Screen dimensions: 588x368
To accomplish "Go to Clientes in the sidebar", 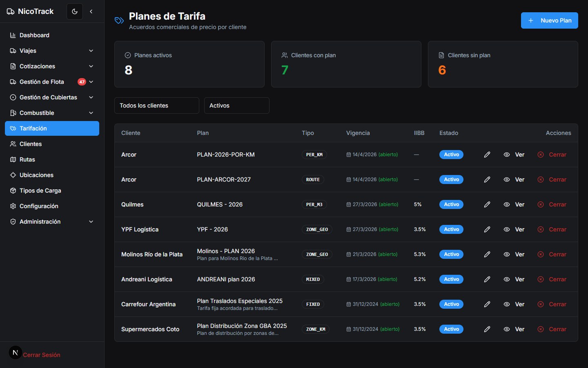I will coord(52,144).
